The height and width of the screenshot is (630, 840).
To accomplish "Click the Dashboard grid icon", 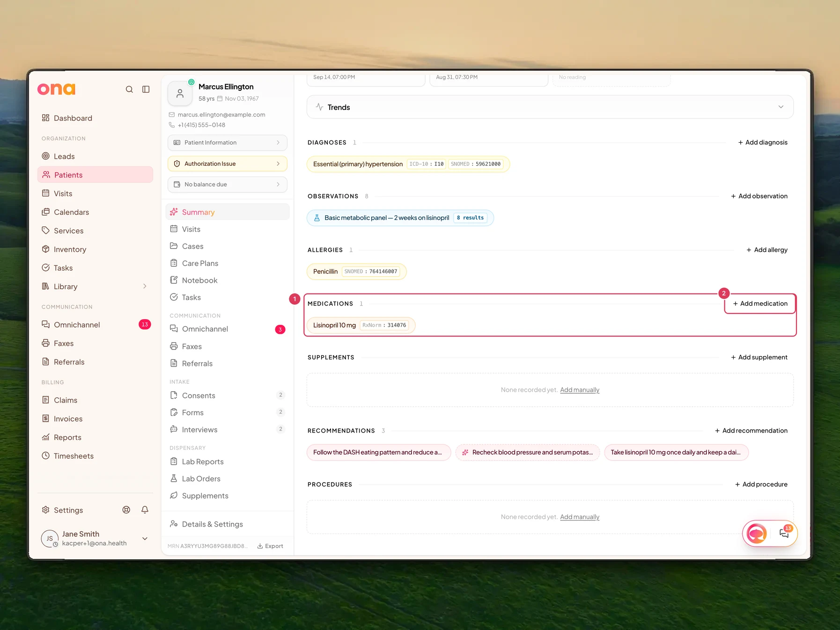I will pos(45,118).
